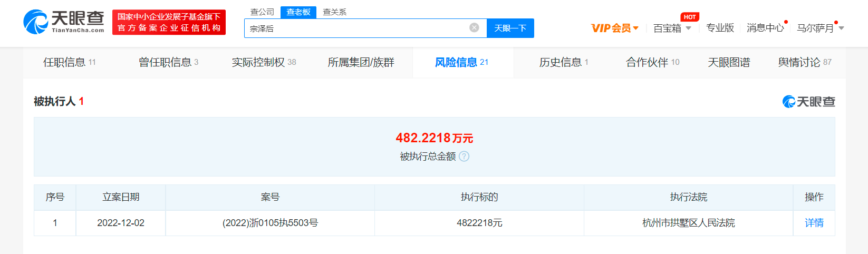Open the 舆情讨论 tab
This screenshot has width=868, height=254.
point(805,62)
